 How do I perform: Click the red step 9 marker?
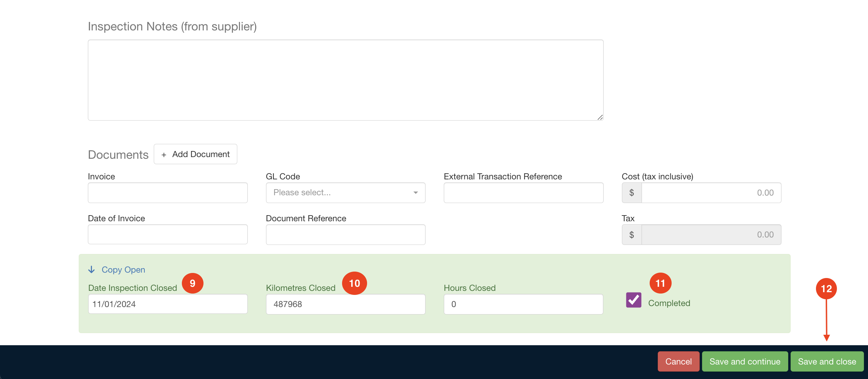tap(192, 283)
